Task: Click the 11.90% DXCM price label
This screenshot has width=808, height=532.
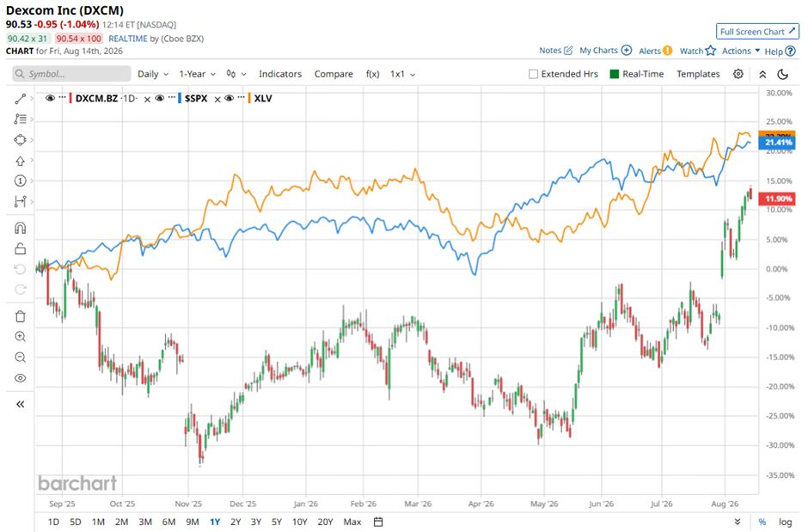Action: pyautogui.click(x=778, y=199)
